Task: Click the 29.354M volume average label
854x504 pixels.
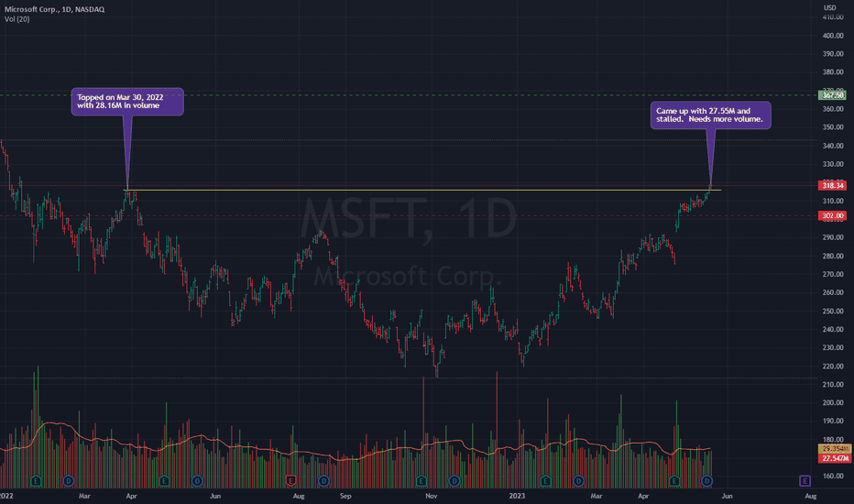Action: (835, 449)
